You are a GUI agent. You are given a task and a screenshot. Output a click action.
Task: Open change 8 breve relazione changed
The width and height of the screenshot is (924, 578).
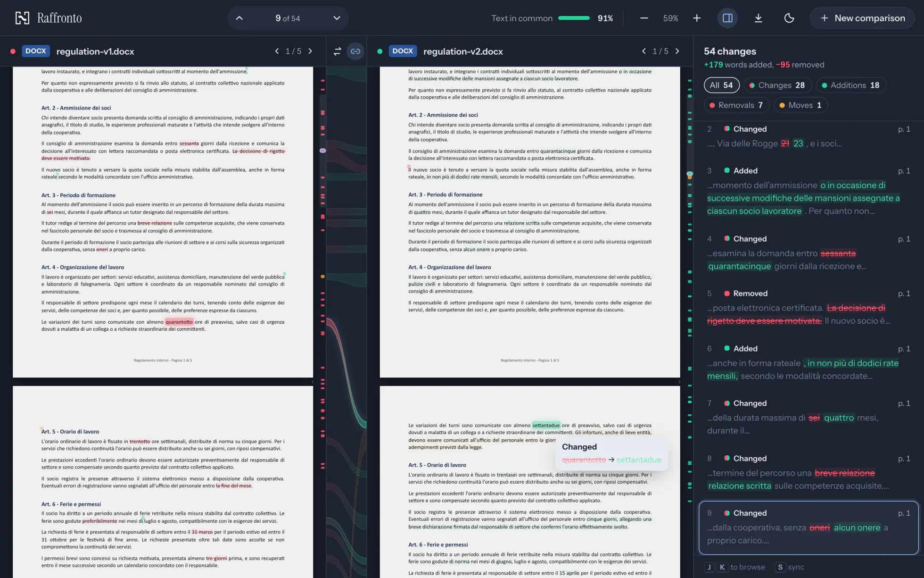pos(808,472)
